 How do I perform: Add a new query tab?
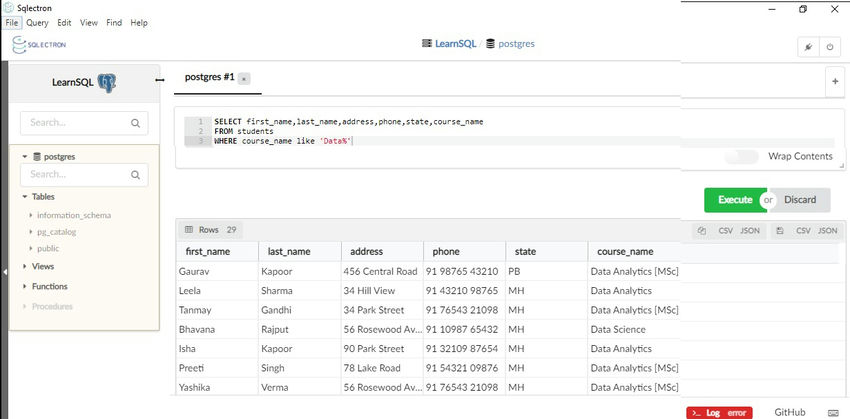tap(835, 83)
